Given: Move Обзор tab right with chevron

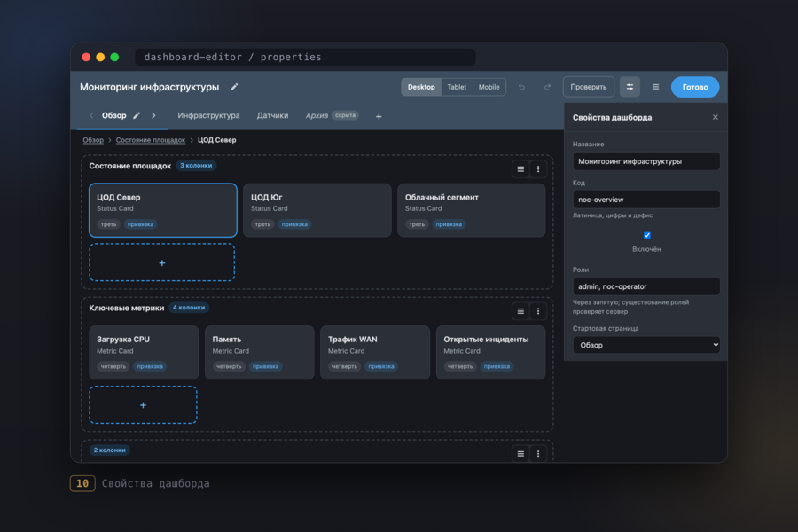Looking at the screenshot, I should 153,115.
